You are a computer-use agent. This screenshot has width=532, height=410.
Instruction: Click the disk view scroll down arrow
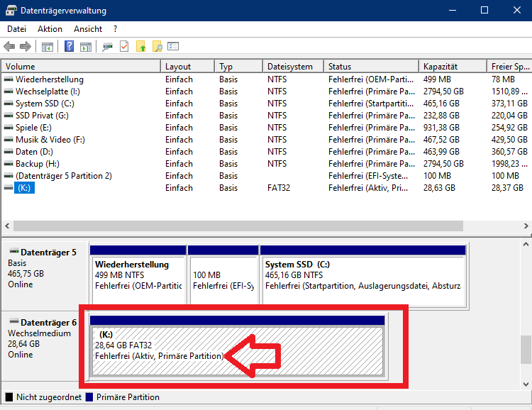click(526, 384)
